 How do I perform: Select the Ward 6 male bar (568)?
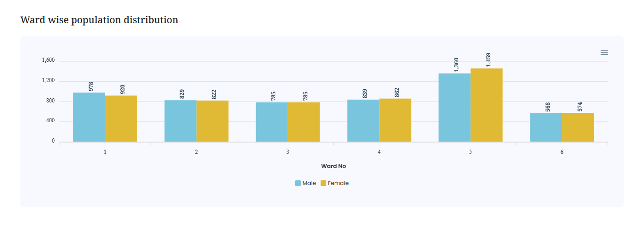(x=546, y=127)
